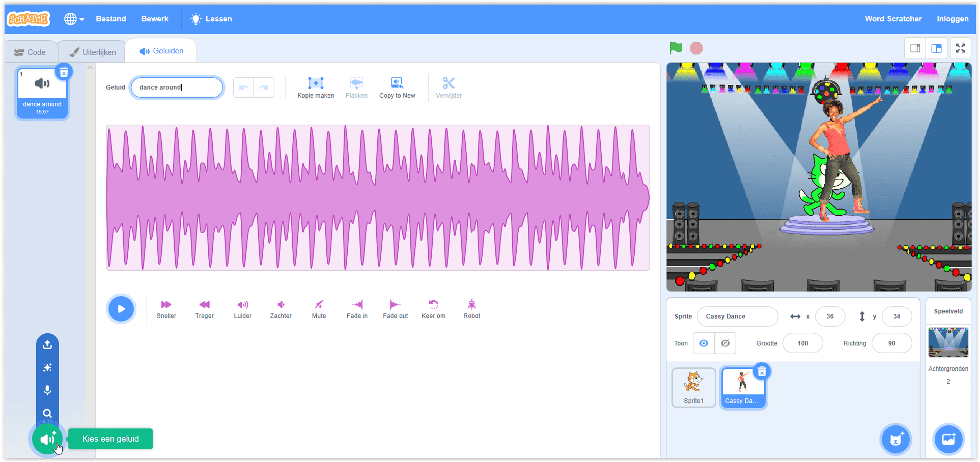The image size is (980, 462).
Task: Hide the sprite with crossed-eye toggle
Action: 725,343
